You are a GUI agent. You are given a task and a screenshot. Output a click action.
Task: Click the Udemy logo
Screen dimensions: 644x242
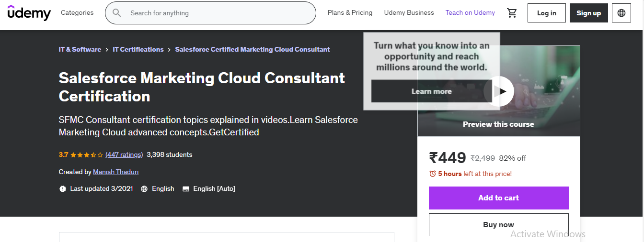coord(29,13)
